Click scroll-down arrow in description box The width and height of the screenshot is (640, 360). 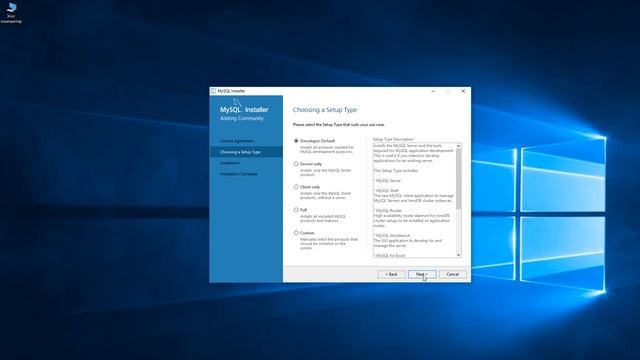458,255
